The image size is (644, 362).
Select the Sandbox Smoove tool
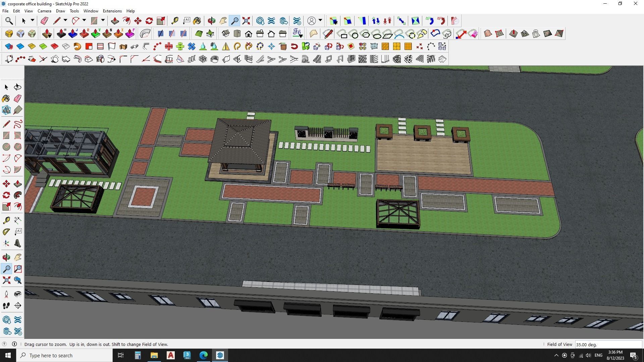point(514,34)
